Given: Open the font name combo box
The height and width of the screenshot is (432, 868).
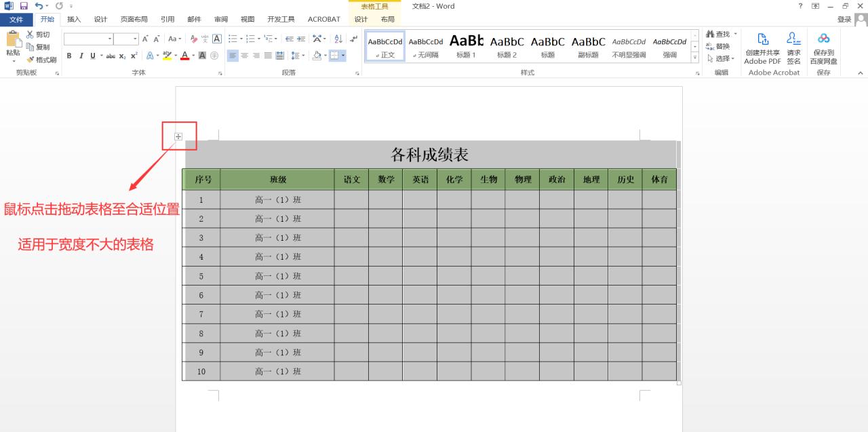Looking at the screenshot, I should point(88,39).
